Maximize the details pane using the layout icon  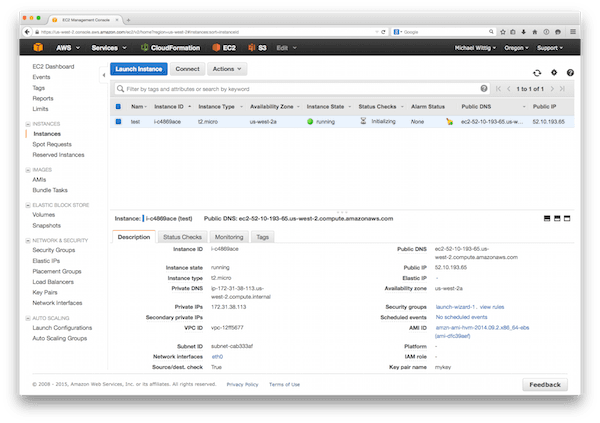pyautogui.click(x=569, y=216)
